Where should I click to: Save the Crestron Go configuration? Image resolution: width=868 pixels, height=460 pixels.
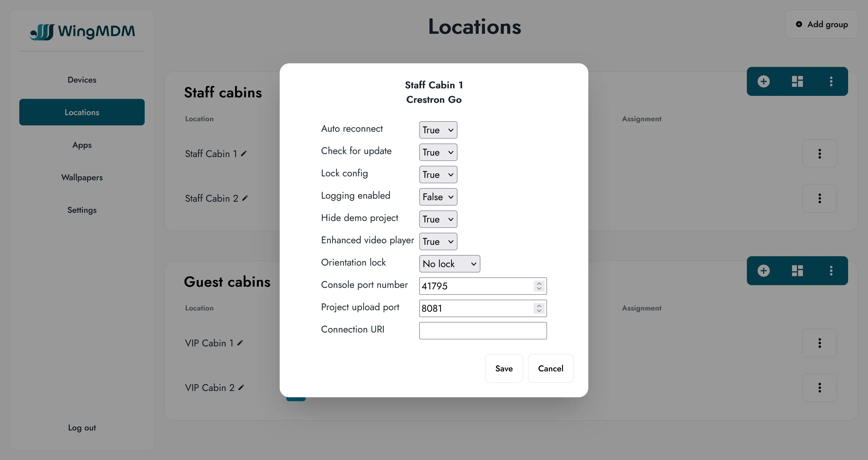(x=504, y=368)
